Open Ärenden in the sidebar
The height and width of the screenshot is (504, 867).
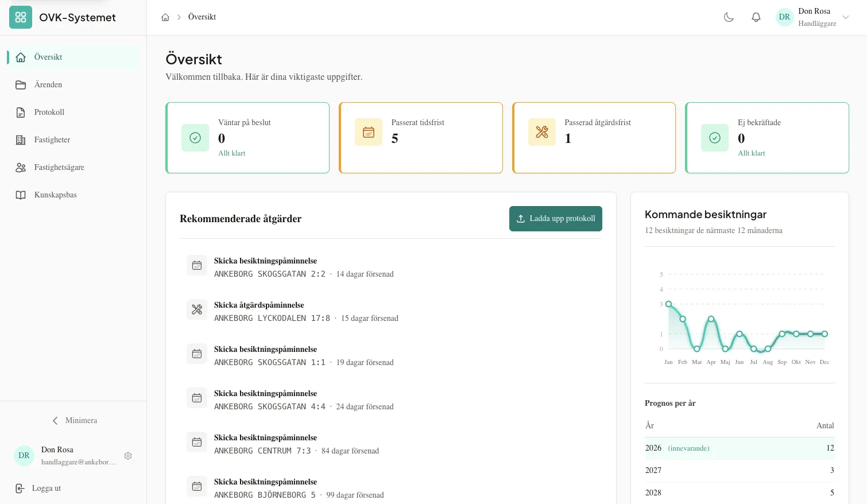[x=48, y=85]
